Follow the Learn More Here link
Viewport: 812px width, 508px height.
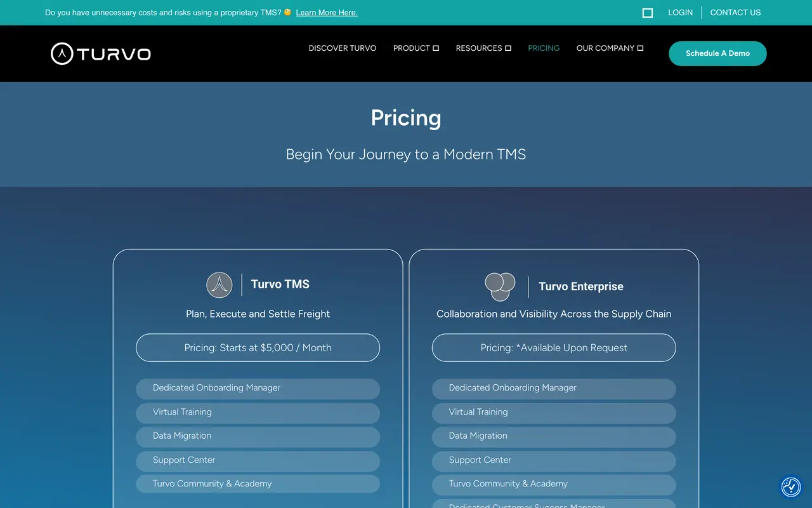[327, 13]
